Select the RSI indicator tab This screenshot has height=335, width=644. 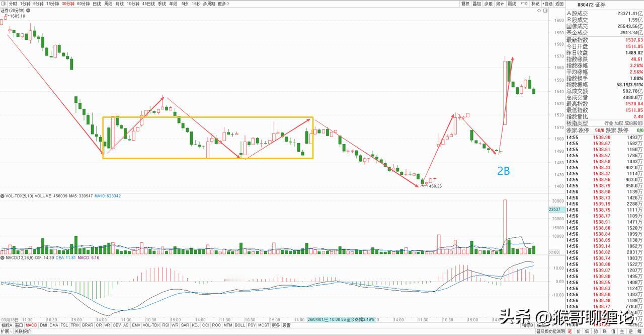coord(166,325)
